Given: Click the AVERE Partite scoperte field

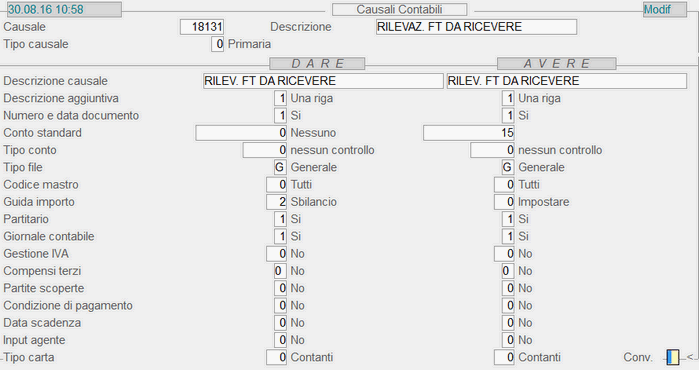Looking at the screenshot, I should click(x=508, y=288).
